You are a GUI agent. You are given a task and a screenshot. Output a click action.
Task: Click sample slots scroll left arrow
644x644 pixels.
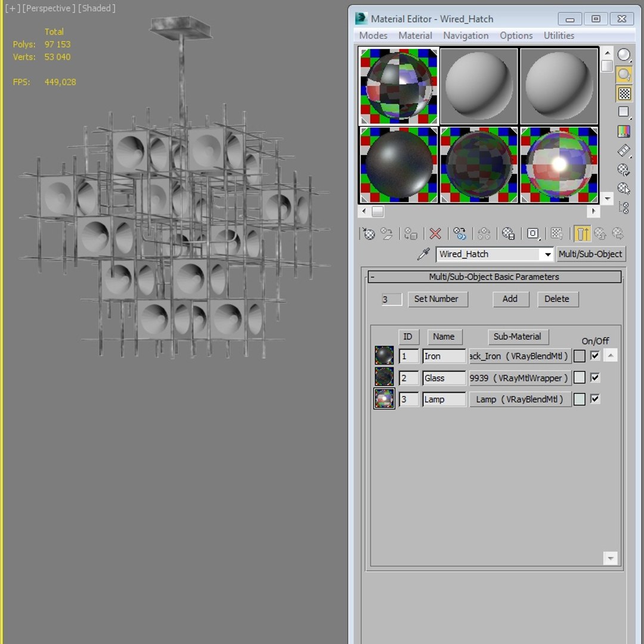(x=364, y=211)
